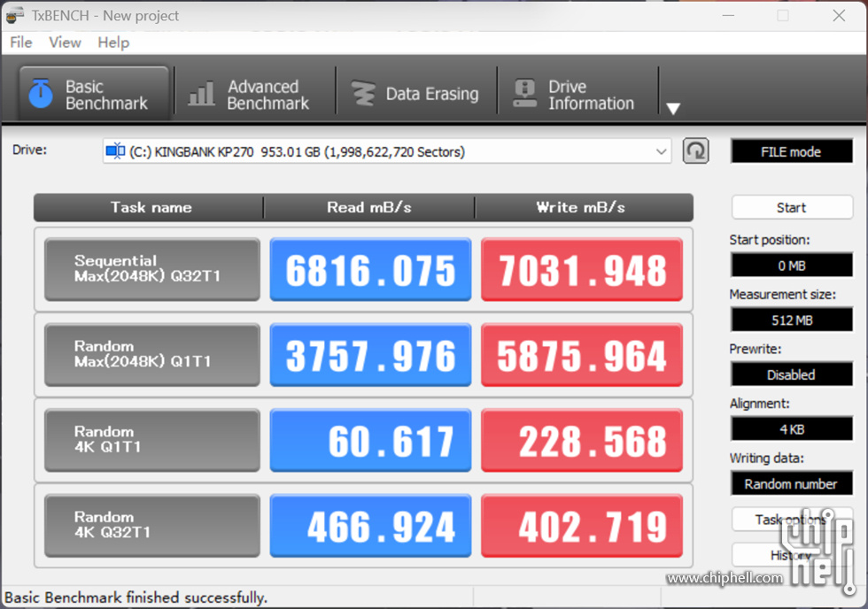Click Random 4K Q1T1 task button
Viewport: 868px width, 609px height.
tap(152, 440)
